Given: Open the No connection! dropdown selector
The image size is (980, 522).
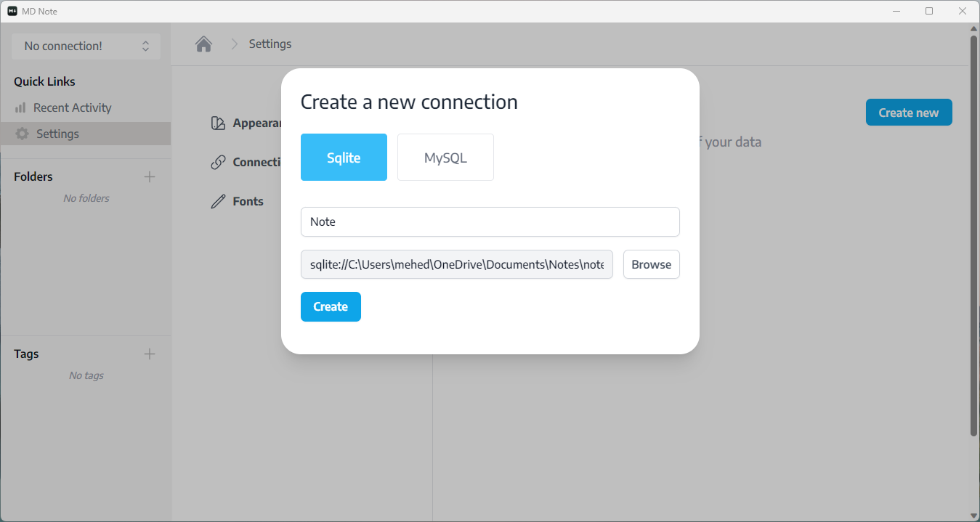Looking at the screenshot, I should (x=86, y=46).
